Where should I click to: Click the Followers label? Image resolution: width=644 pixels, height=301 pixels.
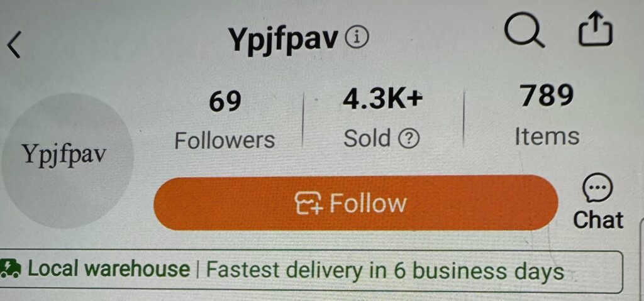(x=225, y=140)
